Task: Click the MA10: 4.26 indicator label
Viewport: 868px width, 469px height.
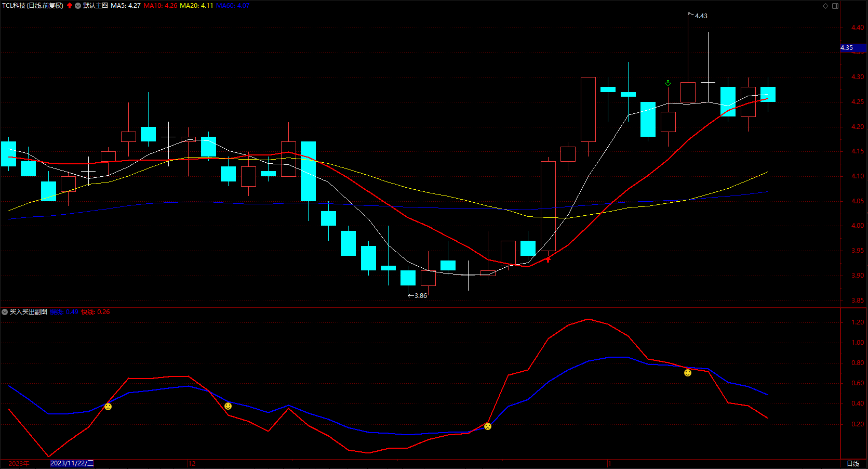Action: 161,6
